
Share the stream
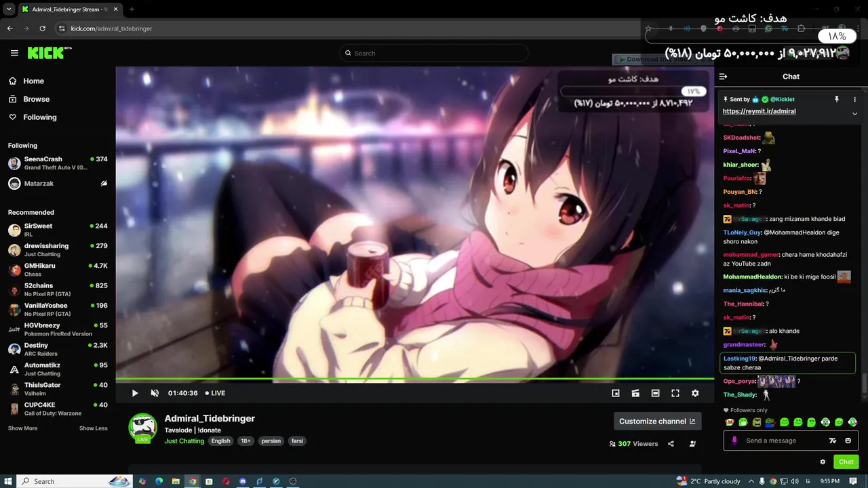coord(671,444)
